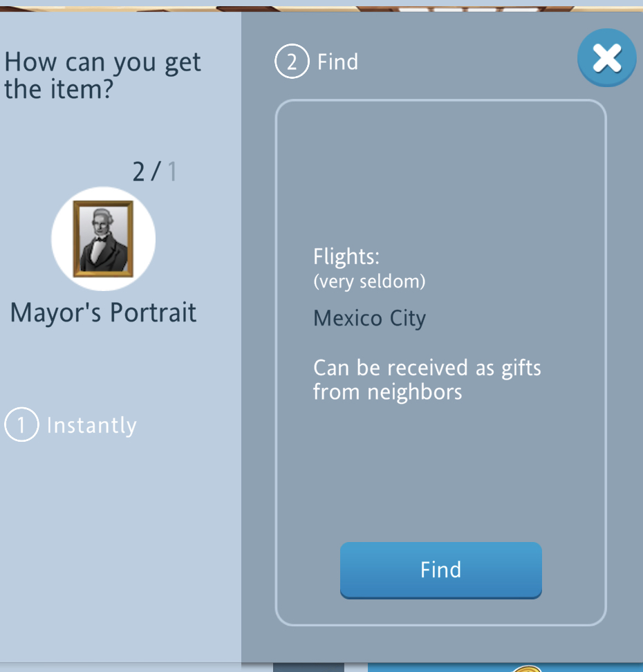Click the "How can you get the item?" heading

click(102, 75)
